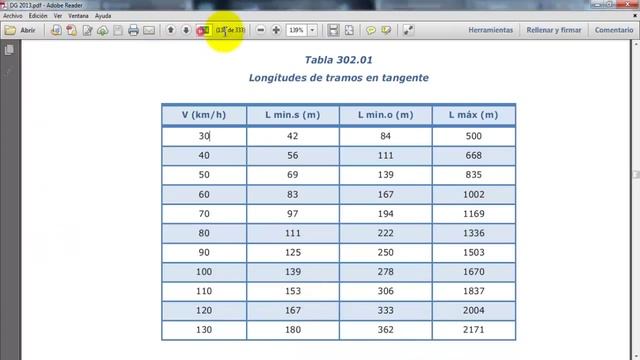Click value 1336 in the table

pyautogui.click(x=473, y=233)
